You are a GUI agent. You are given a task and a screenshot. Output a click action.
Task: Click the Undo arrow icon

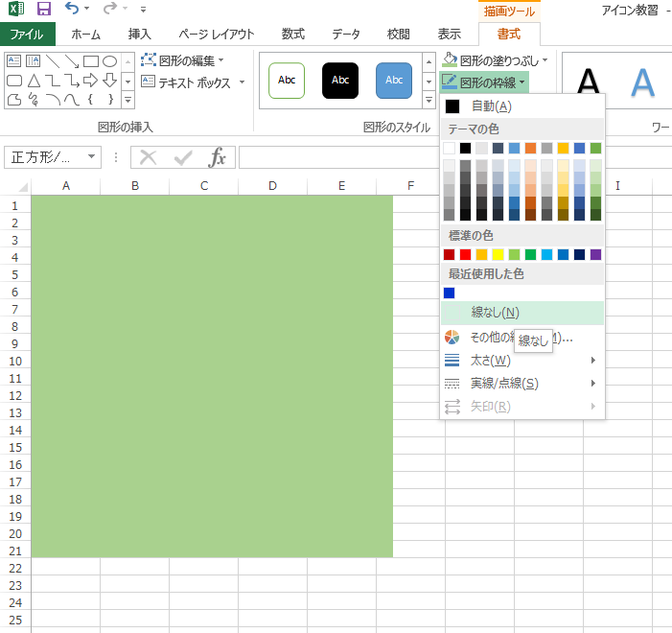point(71,8)
